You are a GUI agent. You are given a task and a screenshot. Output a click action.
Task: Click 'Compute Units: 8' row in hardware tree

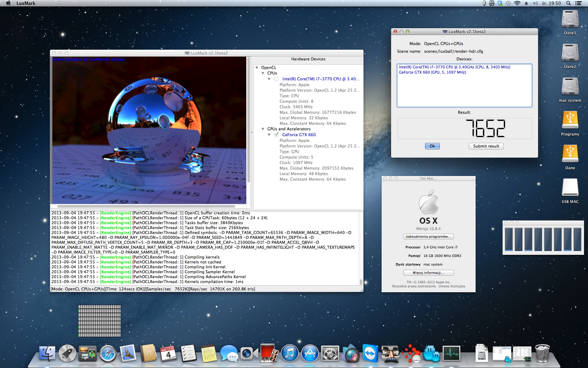click(296, 101)
